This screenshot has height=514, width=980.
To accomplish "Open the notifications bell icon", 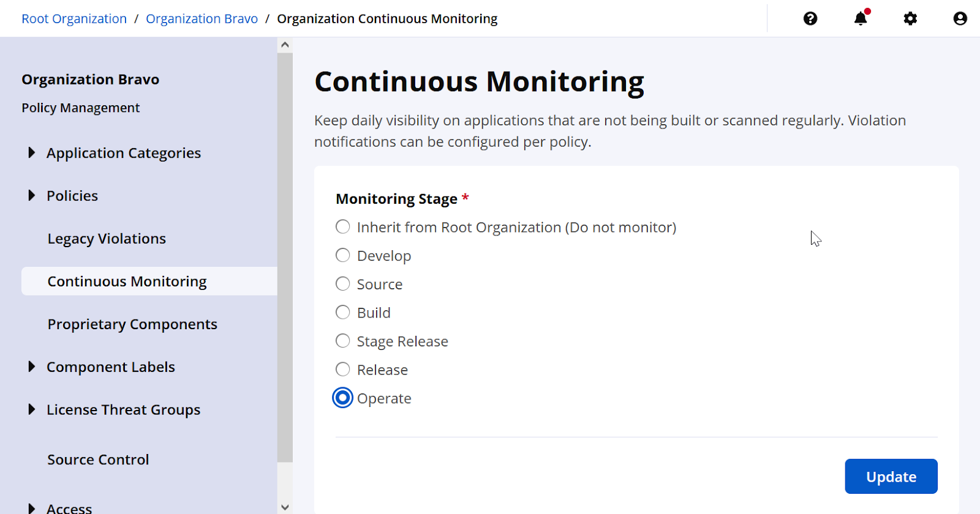I will [x=861, y=19].
